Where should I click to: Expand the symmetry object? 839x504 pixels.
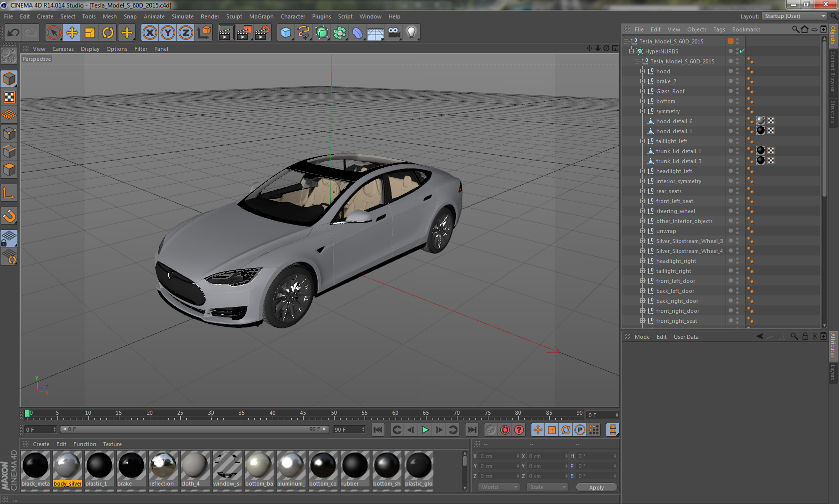pyautogui.click(x=643, y=111)
